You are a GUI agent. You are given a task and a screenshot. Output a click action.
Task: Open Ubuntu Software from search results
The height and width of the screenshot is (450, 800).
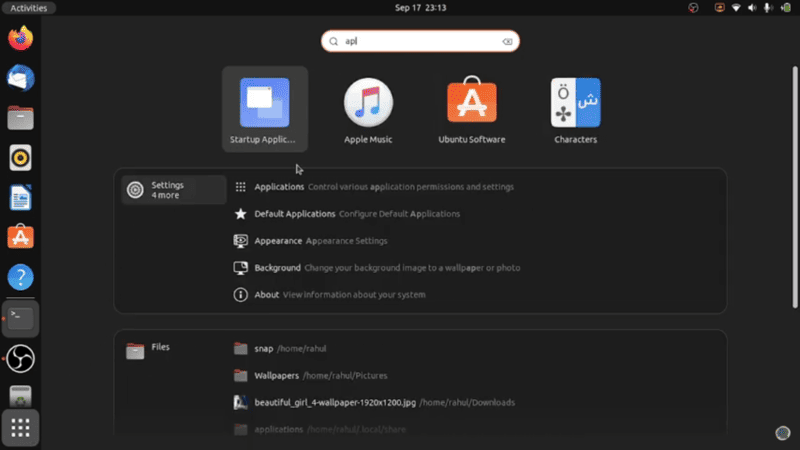click(x=471, y=109)
